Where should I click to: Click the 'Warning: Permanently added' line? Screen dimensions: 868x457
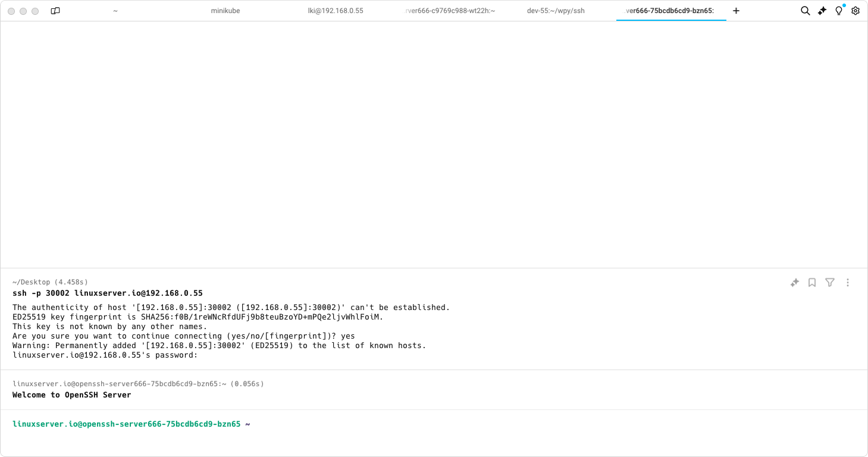click(219, 346)
